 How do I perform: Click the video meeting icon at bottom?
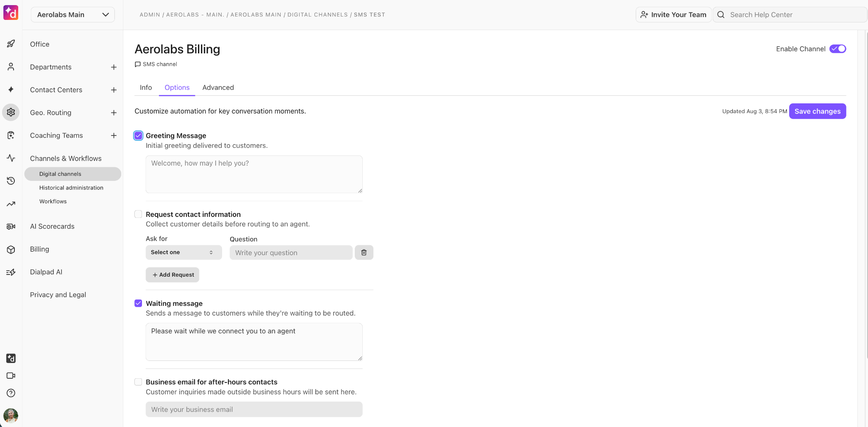11,376
